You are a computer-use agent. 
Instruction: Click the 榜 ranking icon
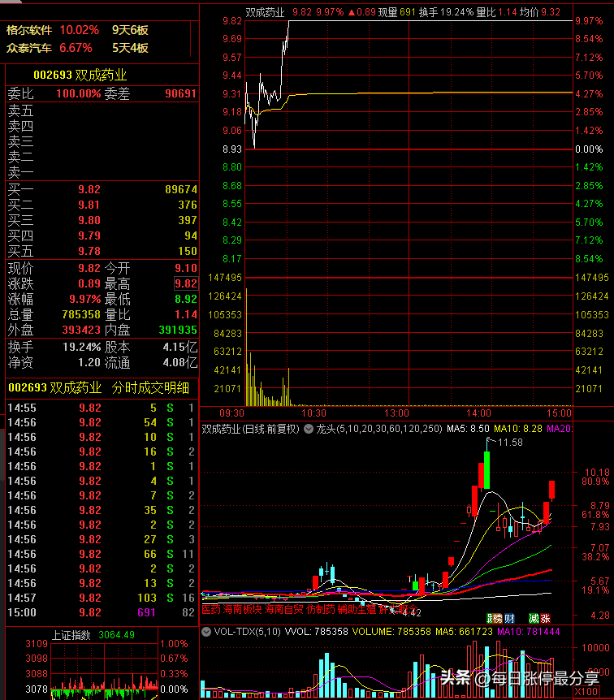point(497,618)
